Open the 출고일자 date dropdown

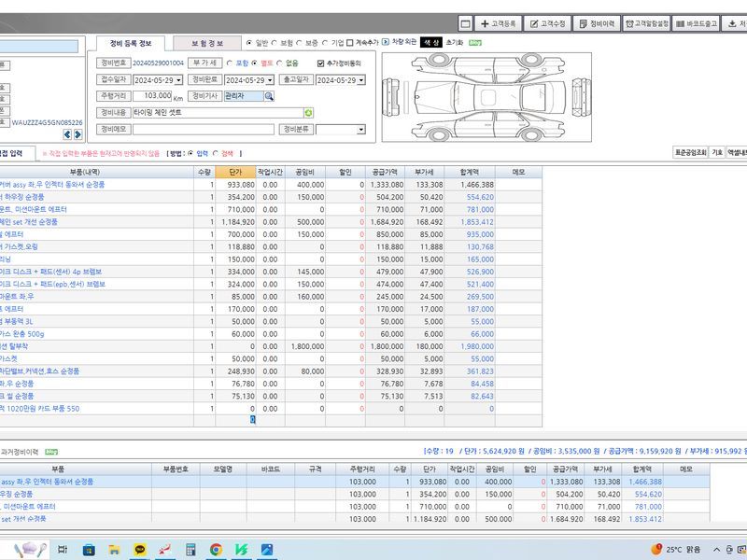[x=361, y=80]
